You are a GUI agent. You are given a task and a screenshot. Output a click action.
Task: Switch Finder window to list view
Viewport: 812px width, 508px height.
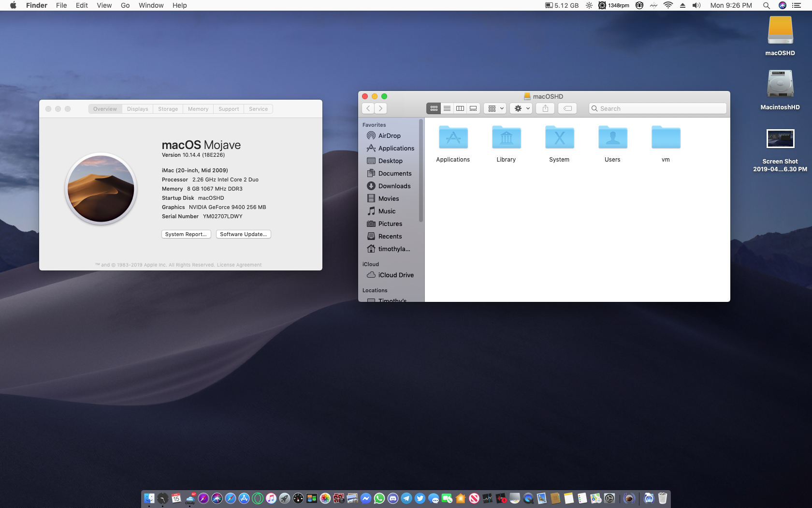tap(447, 108)
